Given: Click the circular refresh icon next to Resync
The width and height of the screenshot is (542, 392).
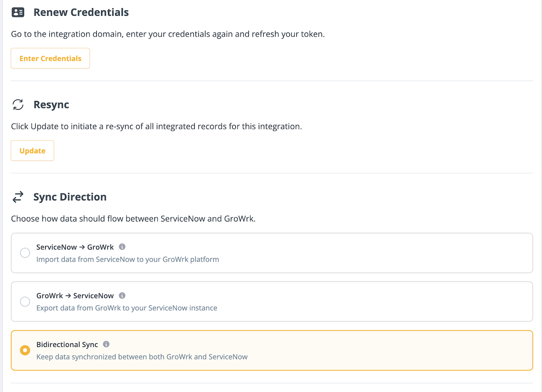Looking at the screenshot, I should (x=18, y=105).
